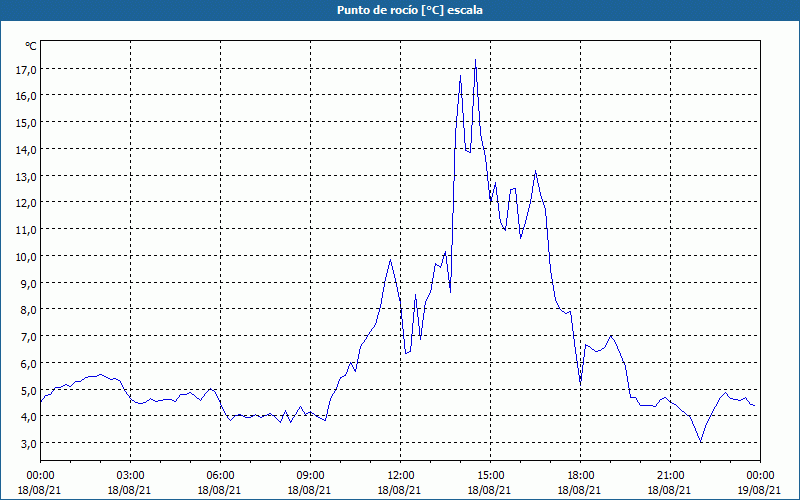The width and height of the screenshot is (800, 500).
Task: Click the 19/08/21 date label
Action: click(x=760, y=490)
